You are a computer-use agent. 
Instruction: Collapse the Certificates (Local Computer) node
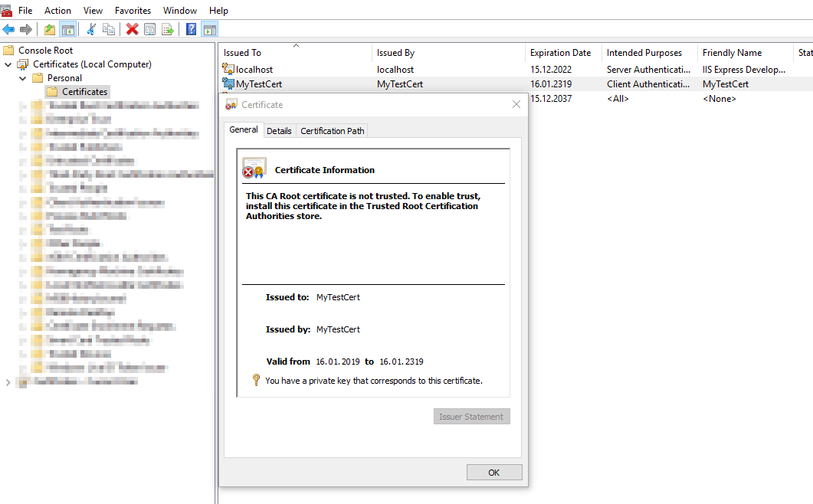pyautogui.click(x=7, y=64)
